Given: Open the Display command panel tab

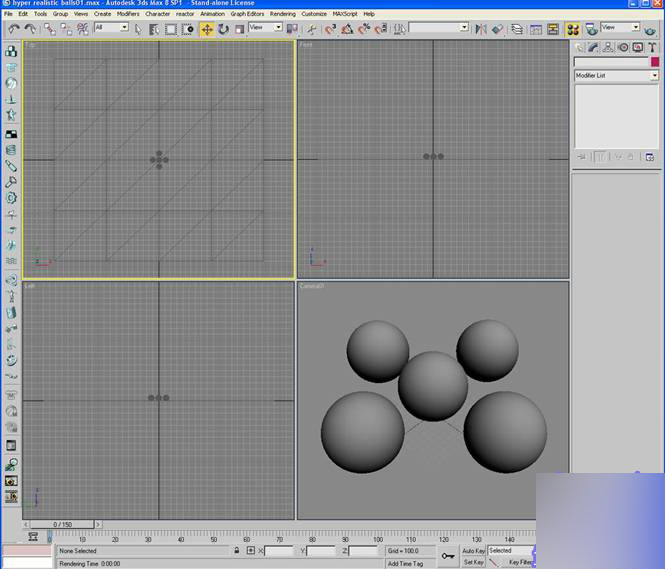Looking at the screenshot, I should point(638,47).
